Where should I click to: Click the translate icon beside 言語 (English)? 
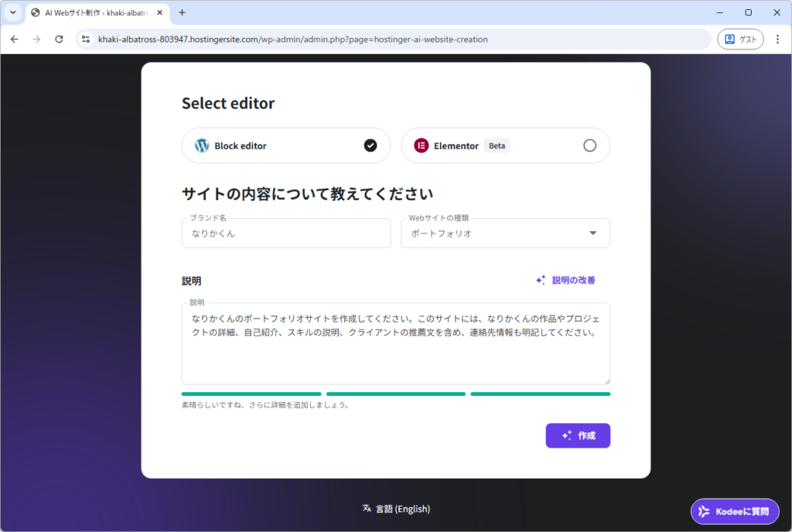click(x=367, y=509)
